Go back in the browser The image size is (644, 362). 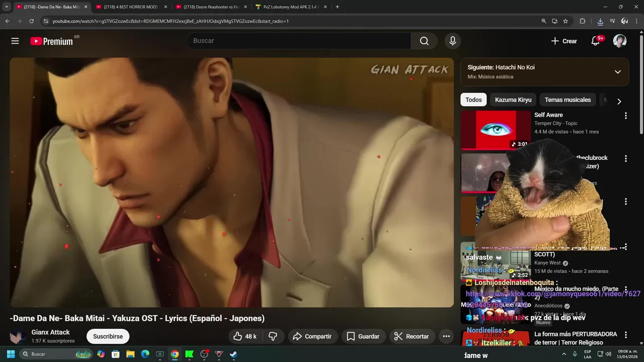pos(8,21)
